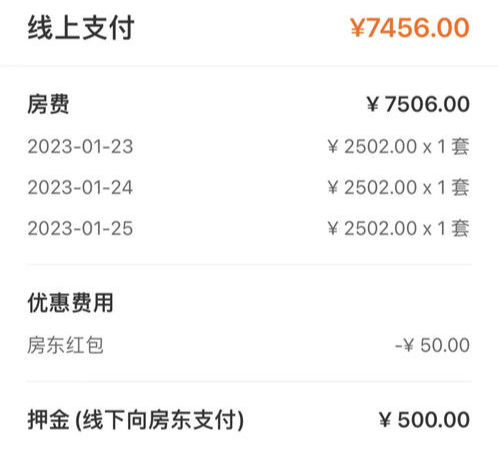This screenshot has height=451, width=498.
Task: Click the 套 unit on the 01-23 row
Action: pyautogui.click(x=461, y=146)
